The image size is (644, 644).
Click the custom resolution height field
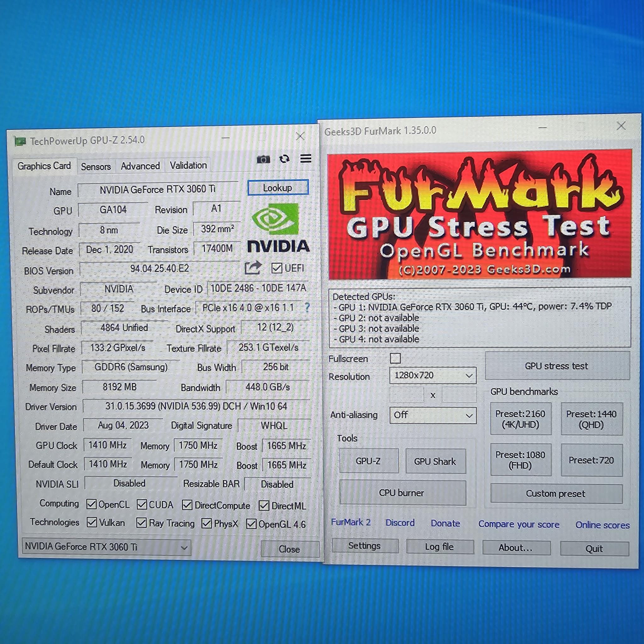pos(459,395)
